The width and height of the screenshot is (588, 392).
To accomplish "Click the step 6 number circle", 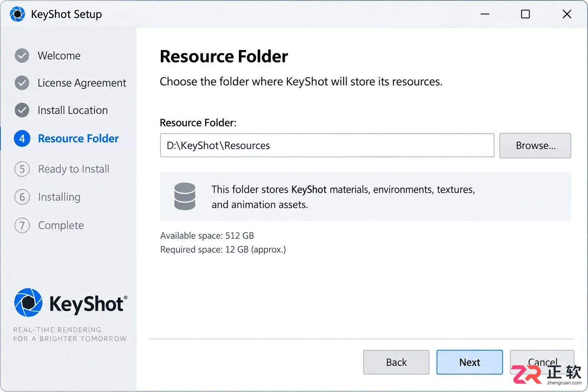I will [22, 197].
